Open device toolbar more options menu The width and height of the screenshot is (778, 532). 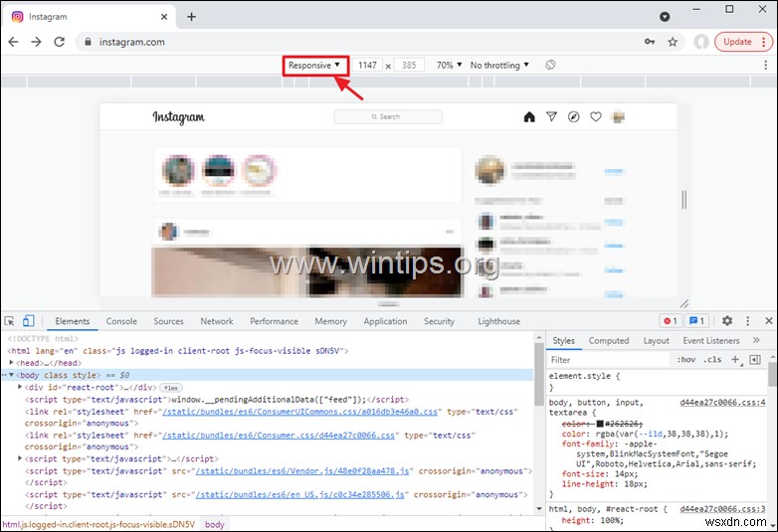coord(766,66)
